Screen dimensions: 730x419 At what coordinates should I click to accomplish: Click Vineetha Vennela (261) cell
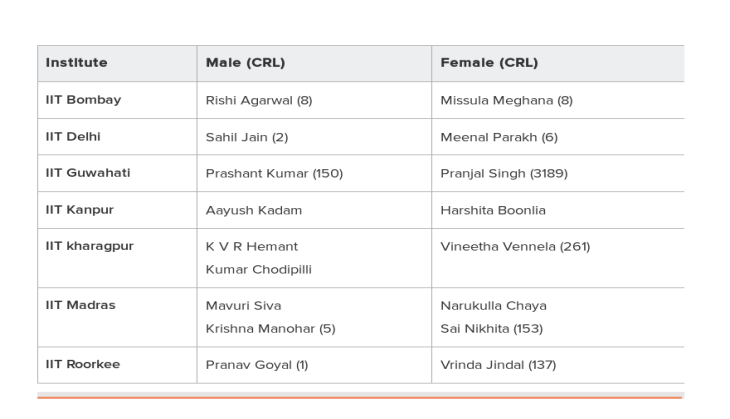(515, 247)
